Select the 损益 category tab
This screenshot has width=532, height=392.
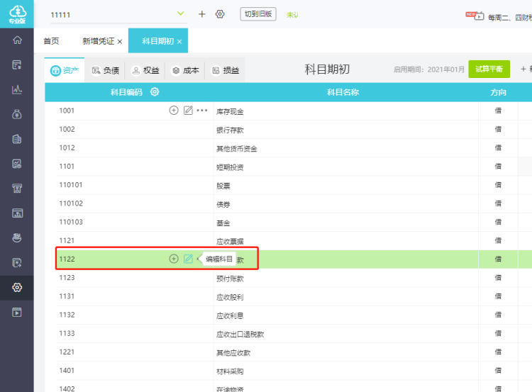point(226,70)
